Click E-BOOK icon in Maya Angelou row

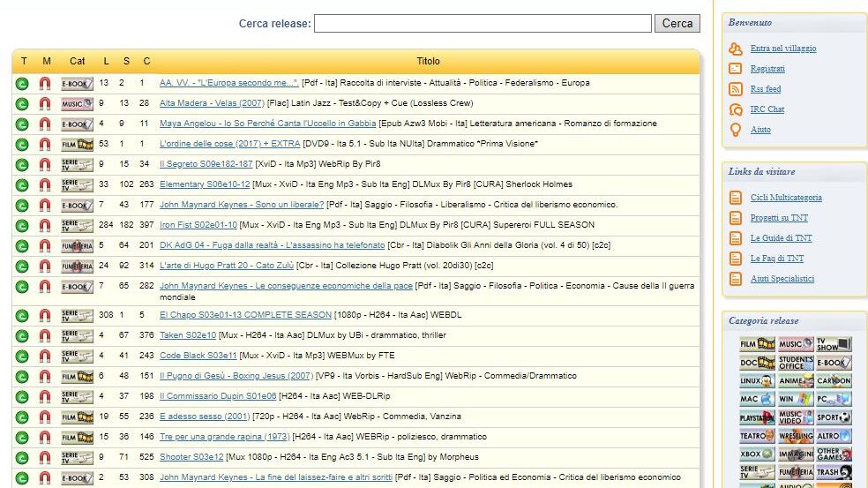coord(77,124)
